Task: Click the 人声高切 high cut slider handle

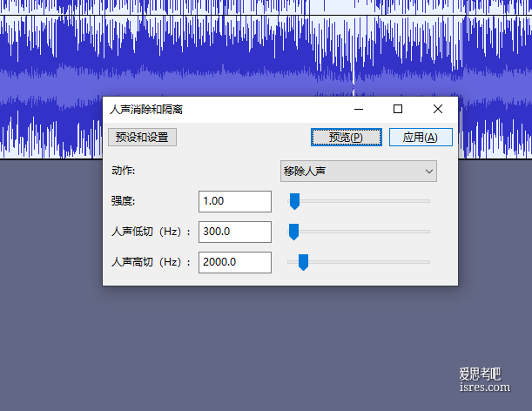Action: [x=303, y=262]
